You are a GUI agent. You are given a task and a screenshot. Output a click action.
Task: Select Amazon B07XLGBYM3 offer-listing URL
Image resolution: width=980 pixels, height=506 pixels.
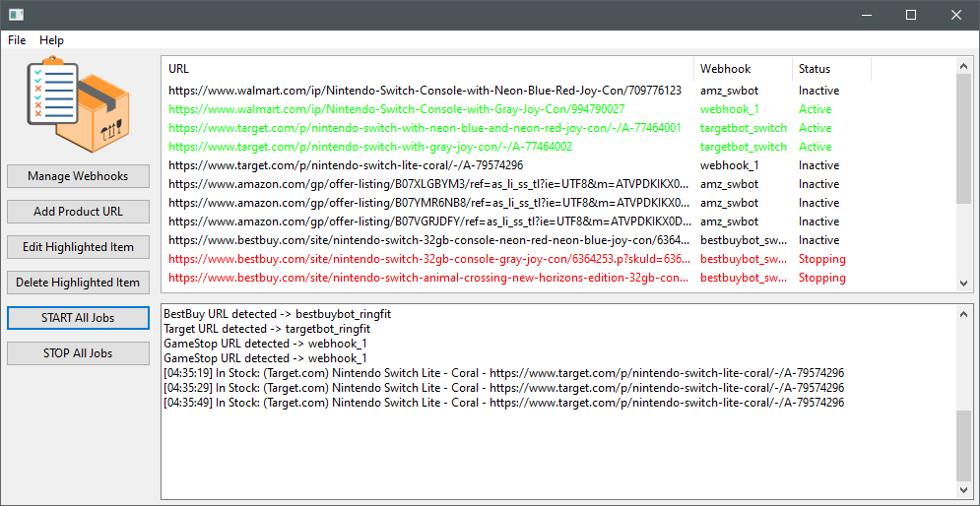tap(427, 184)
